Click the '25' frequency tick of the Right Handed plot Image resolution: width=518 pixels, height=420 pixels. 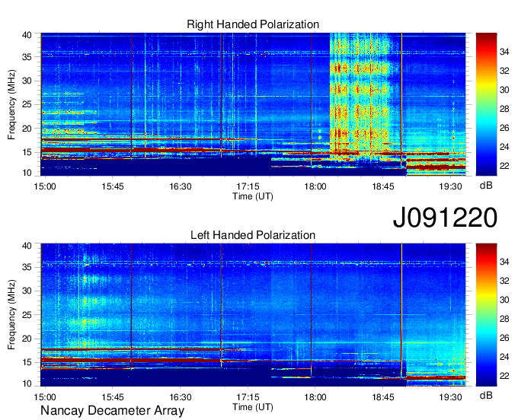coord(27,105)
